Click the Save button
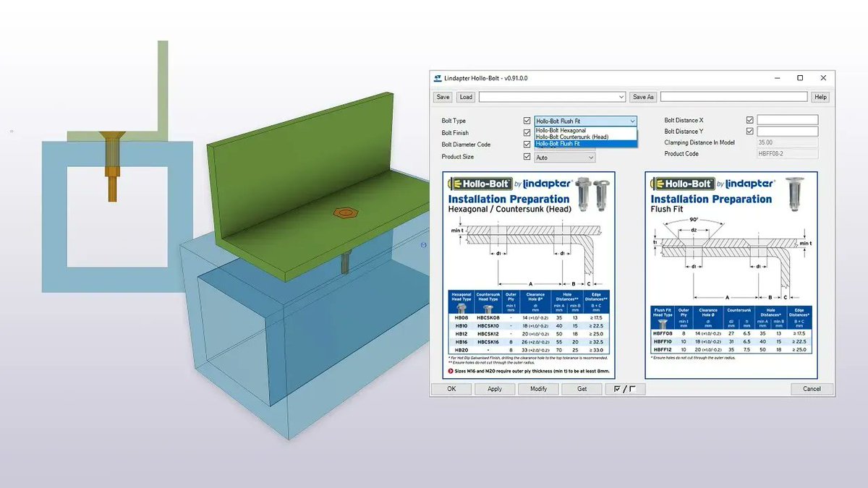The width and height of the screenshot is (868, 488). click(443, 97)
